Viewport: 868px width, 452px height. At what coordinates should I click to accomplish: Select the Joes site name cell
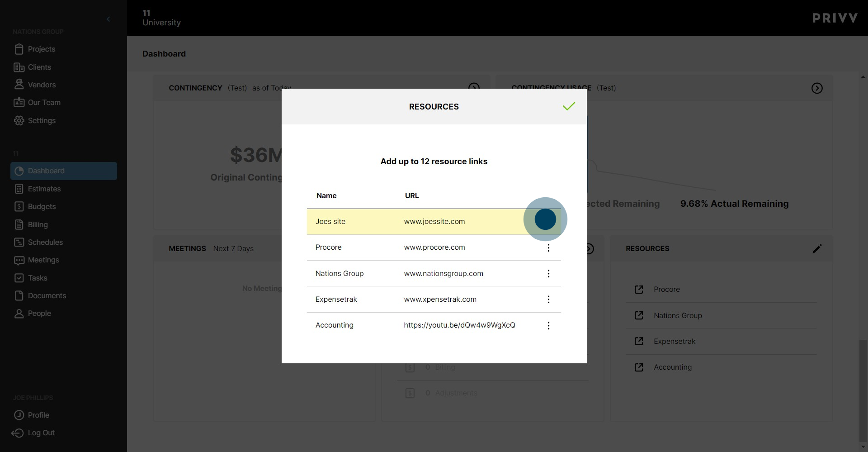[330, 222]
